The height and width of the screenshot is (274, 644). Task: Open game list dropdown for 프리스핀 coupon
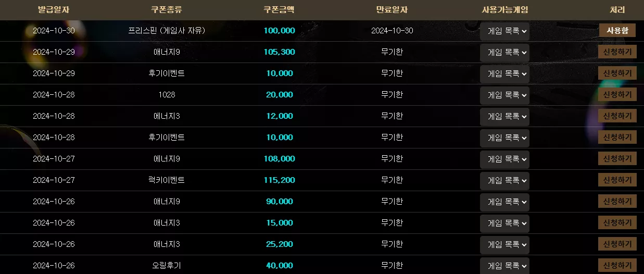tap(504, 31)
